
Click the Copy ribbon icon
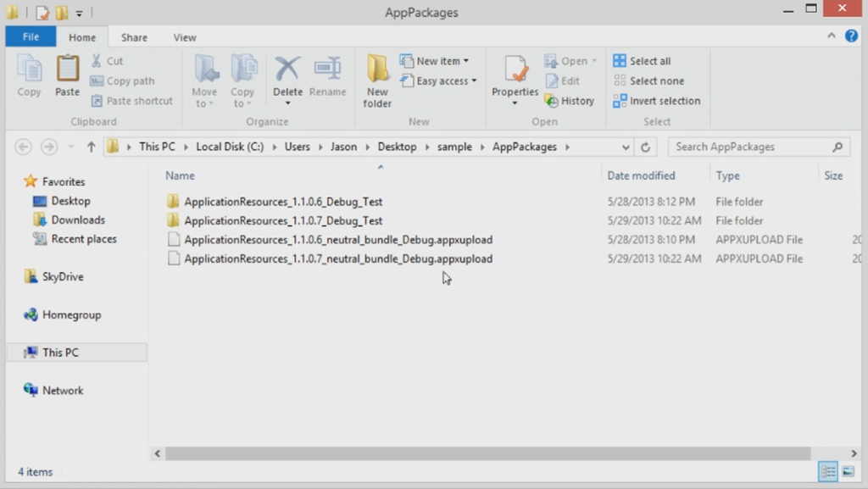29,76
